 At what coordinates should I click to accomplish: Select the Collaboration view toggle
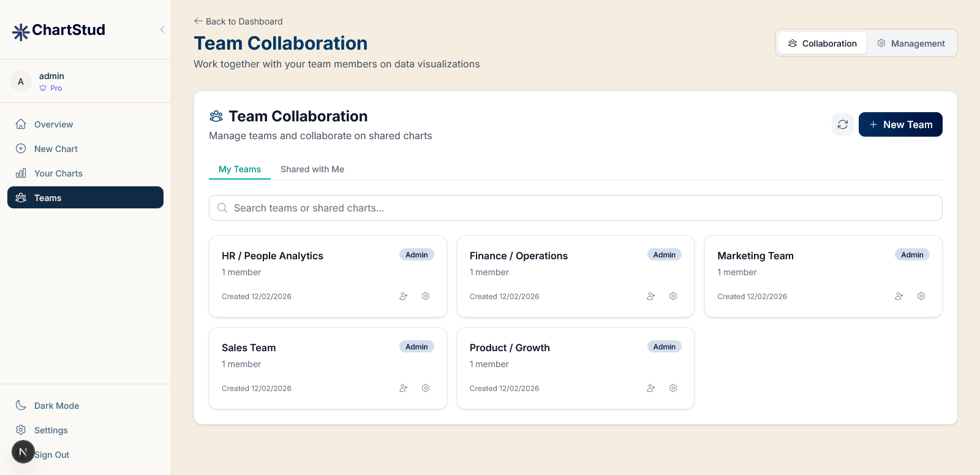(822, 44)
